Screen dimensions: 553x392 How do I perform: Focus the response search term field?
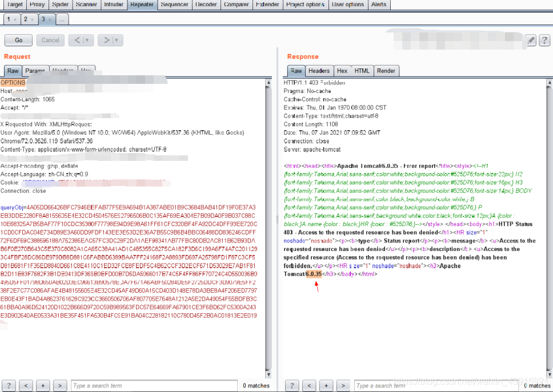[438, 386]
